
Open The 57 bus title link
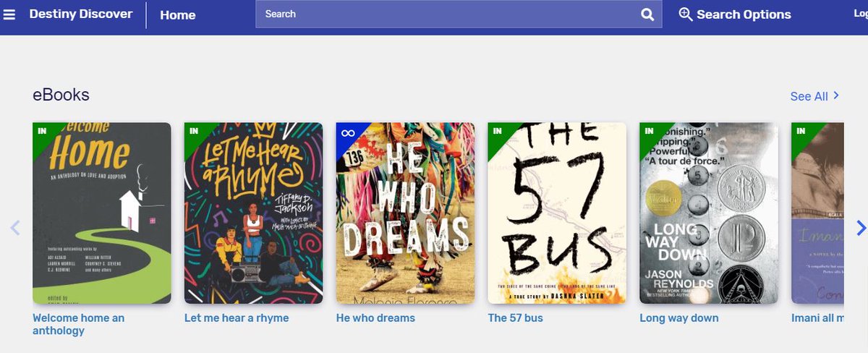click(x=516, y=318)
